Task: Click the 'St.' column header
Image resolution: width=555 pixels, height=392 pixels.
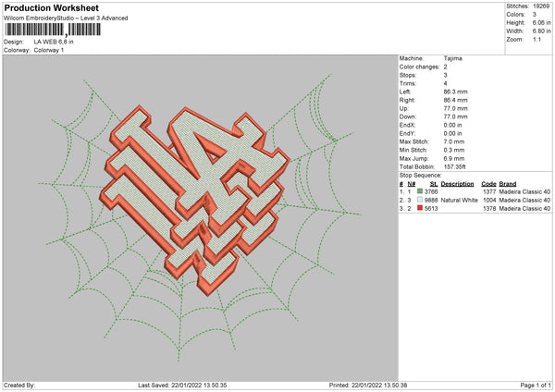Action: [434, 184]
